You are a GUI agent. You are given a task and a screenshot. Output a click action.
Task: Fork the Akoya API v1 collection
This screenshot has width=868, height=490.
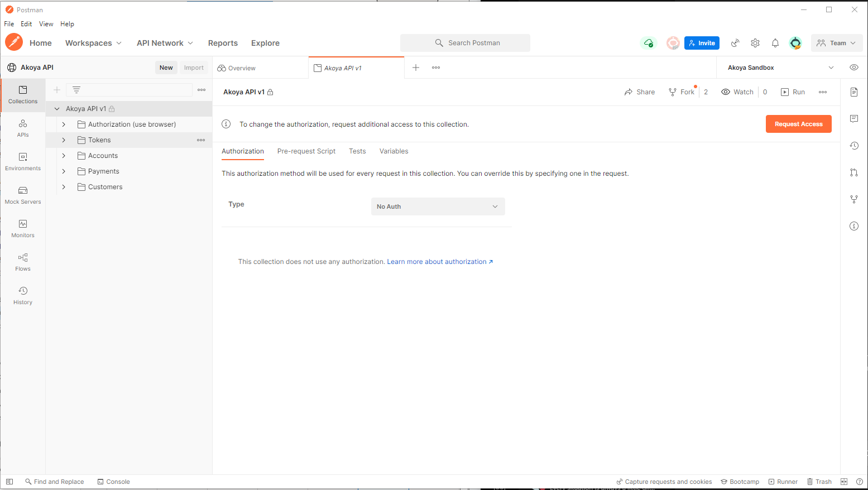click(682, 92)
